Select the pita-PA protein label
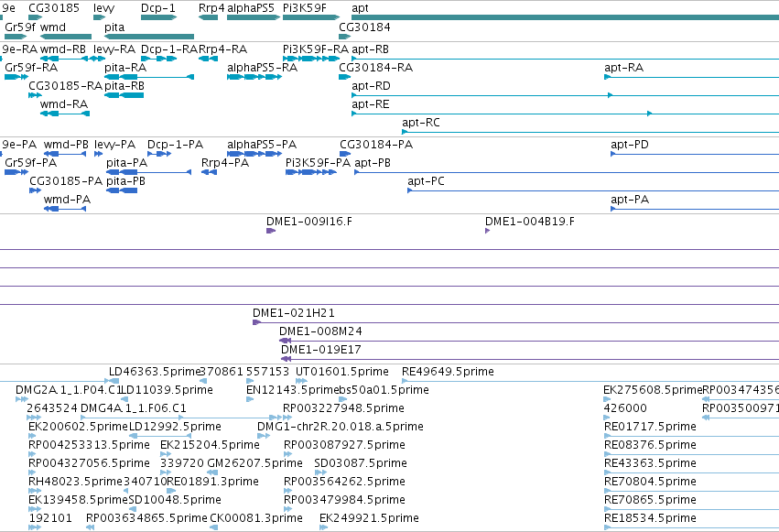 tap(126, 163)
